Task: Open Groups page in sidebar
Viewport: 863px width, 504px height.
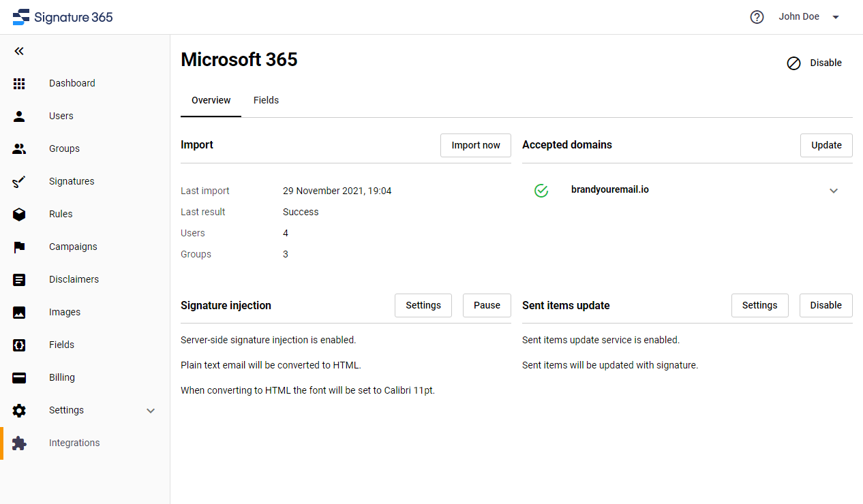Action: pyautogui.click(x=64, y=148)
